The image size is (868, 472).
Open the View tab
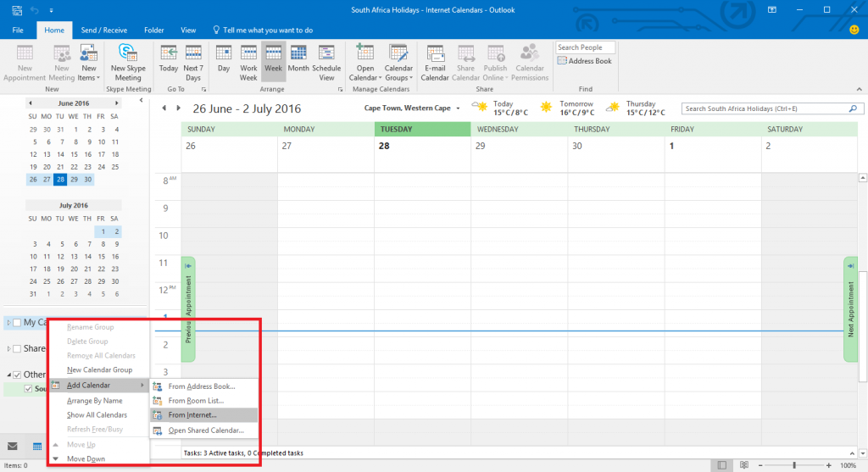(188, 30)
